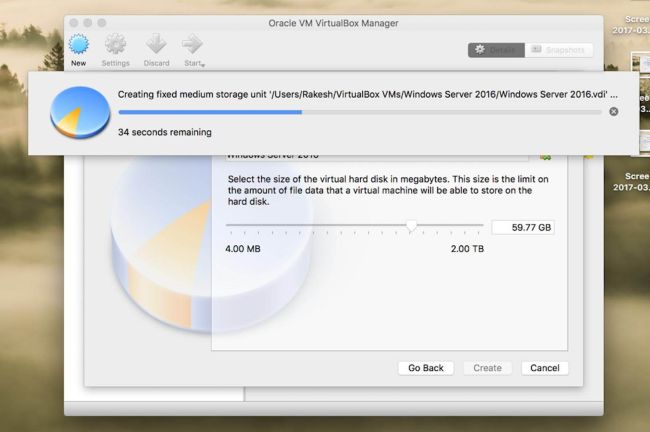The height and width of the screenshot is (432, 650).
Task: Open the Settings gear toolbar icon
Action: pyautogui.click(x=115, y=44)
